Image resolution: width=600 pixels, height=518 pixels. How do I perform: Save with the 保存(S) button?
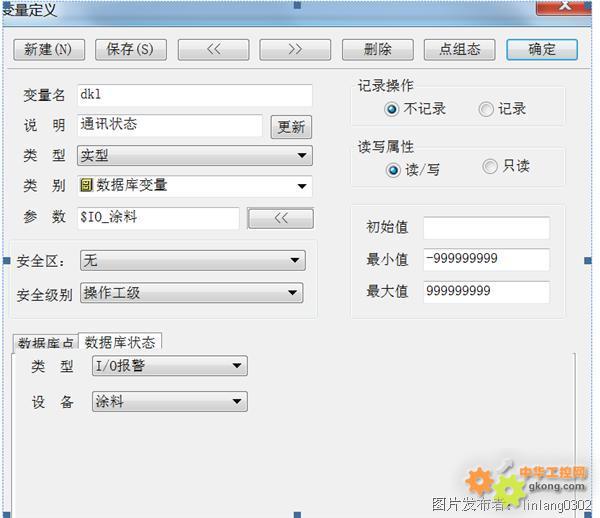[x=131, y=50]
